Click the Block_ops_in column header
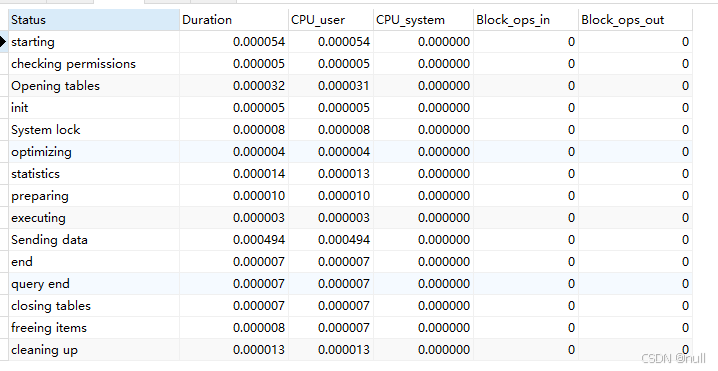Screen dimensions: 718x371 [x=526, y=20]
